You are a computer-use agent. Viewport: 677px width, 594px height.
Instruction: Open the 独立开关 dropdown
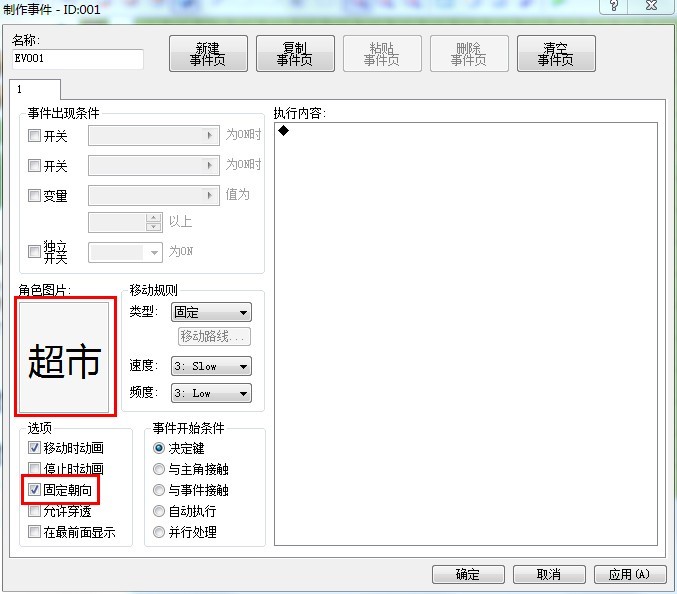point(125,253)
